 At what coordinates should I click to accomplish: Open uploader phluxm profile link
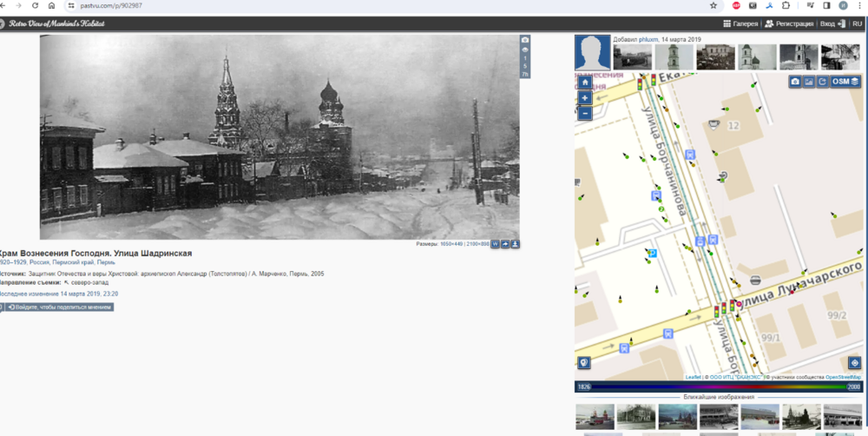[x=648, y=40]
